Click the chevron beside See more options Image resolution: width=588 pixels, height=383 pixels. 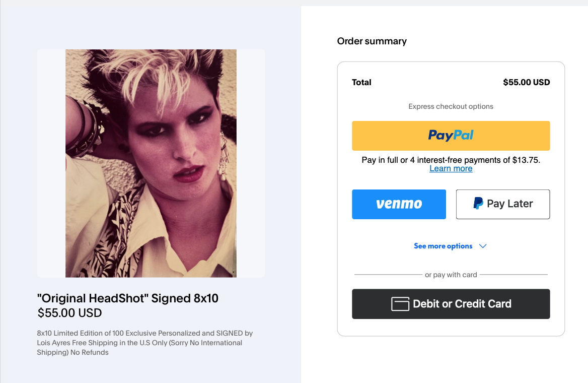[x=483, y=246]
